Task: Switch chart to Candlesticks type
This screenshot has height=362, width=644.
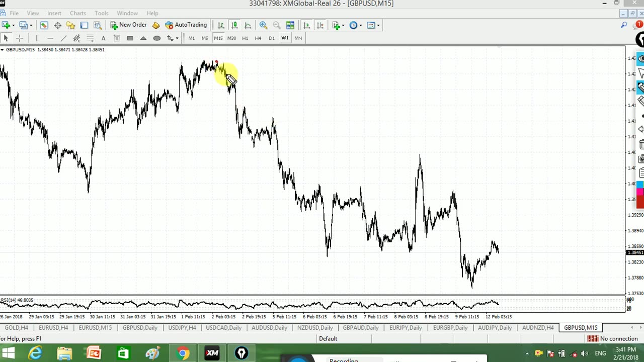Action: click(234, 25)
